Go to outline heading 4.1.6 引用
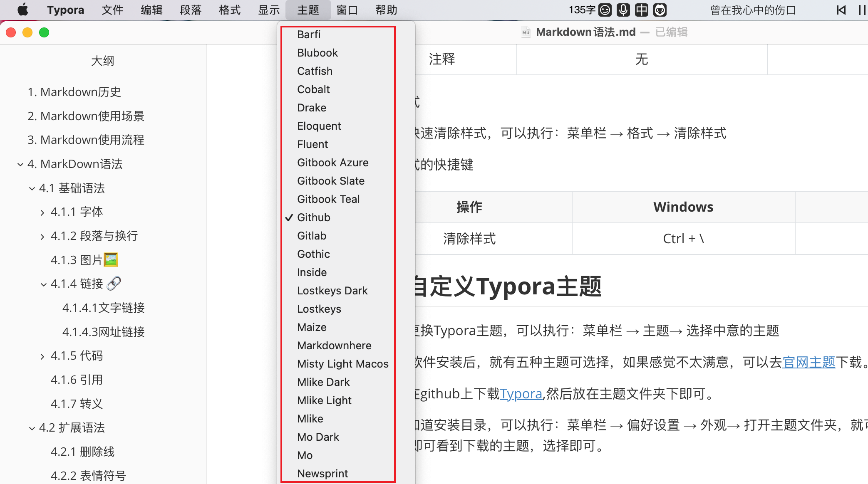 pos(77,380)
